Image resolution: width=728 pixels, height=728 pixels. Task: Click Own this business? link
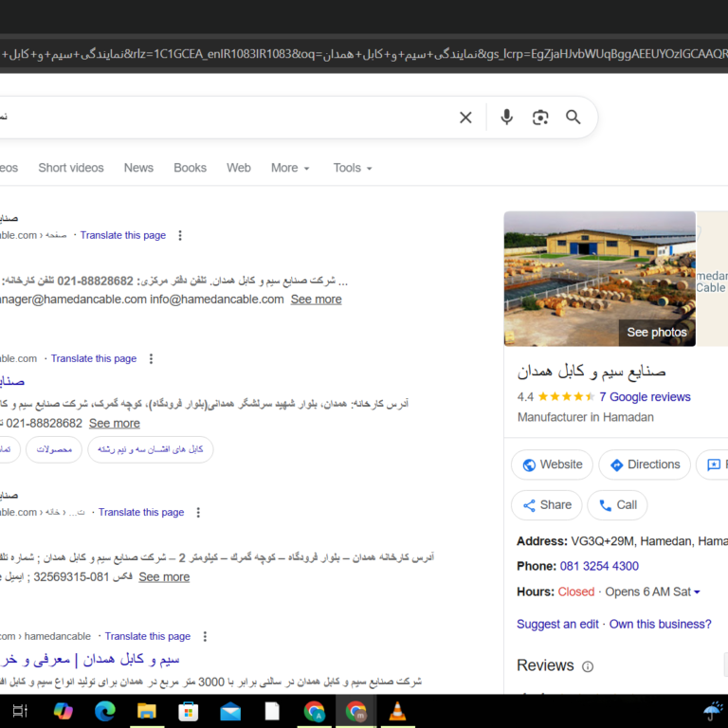pos(660,625)
